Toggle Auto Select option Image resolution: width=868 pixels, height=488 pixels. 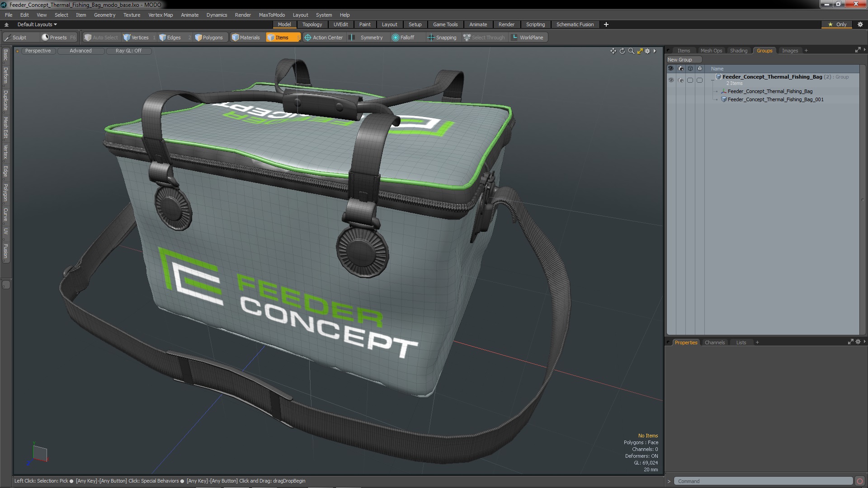click(101, 38)
